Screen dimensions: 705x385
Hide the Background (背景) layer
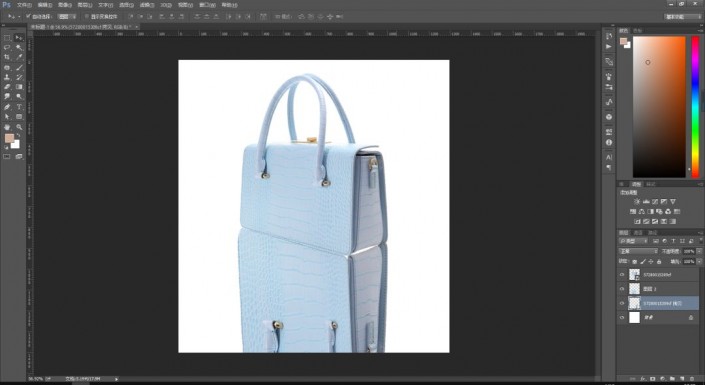(x=622, y=318)
